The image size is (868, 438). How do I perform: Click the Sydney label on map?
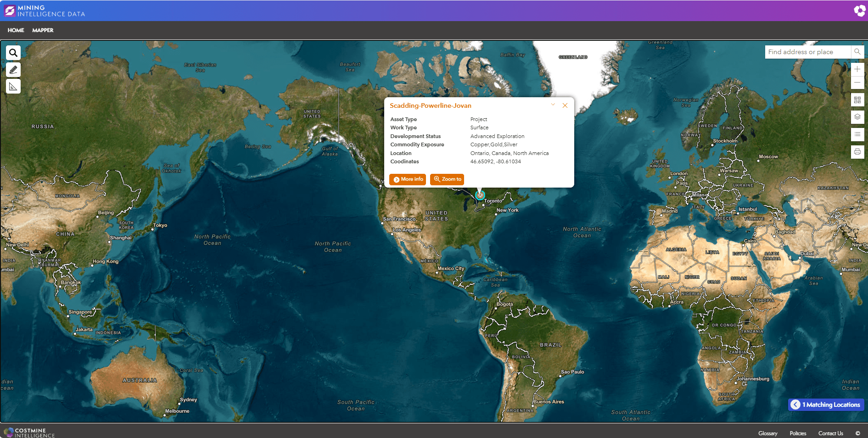point(189,399)
